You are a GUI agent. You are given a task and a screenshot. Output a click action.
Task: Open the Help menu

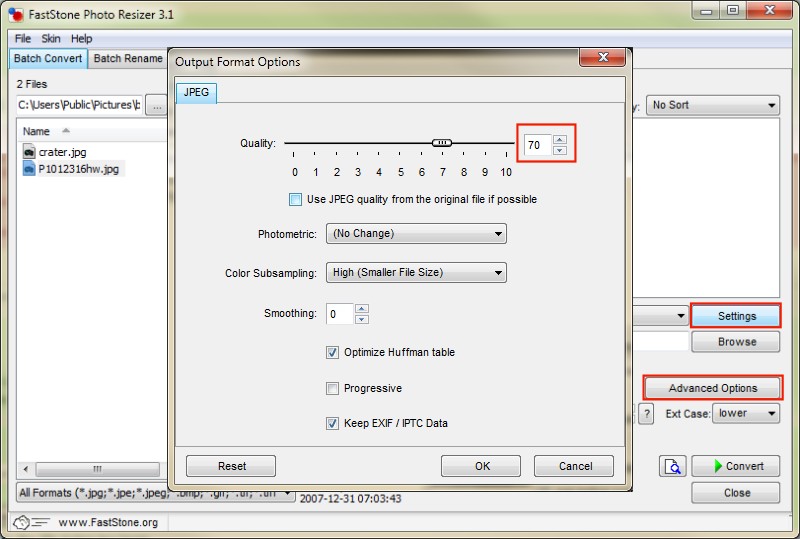click(82, 39)
